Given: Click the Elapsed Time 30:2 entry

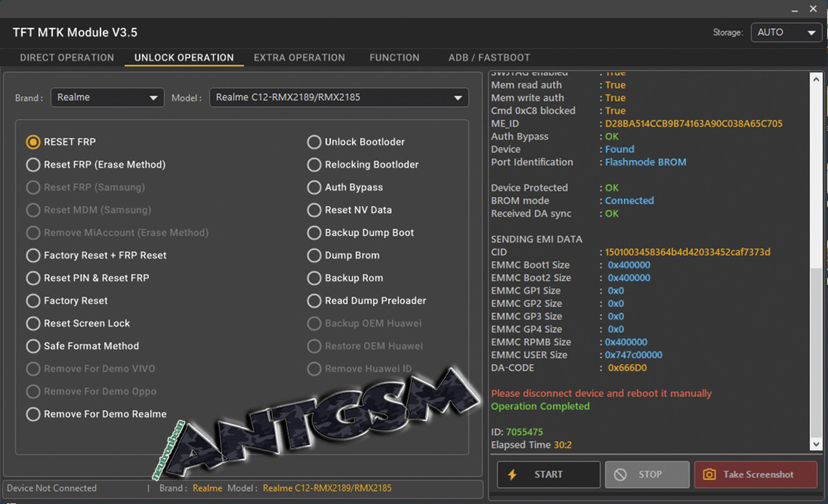Looking at the screenshot, I should [x=531, y=445].
